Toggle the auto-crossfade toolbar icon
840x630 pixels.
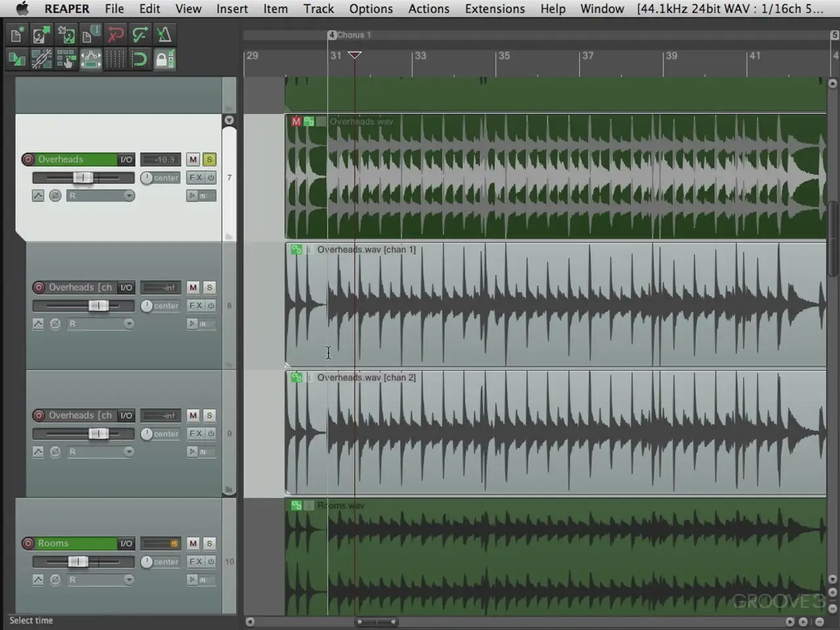click(16, 59)
